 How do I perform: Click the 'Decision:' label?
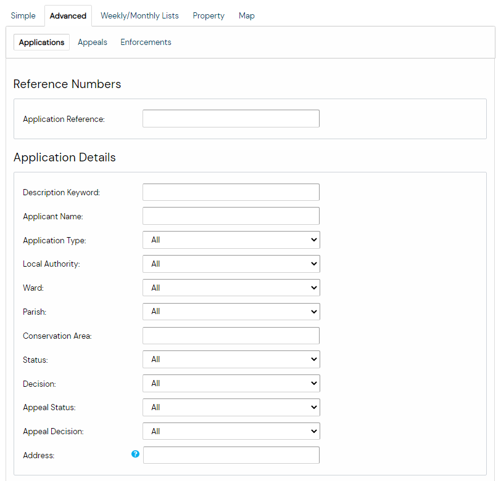click(x=39, y=384)
